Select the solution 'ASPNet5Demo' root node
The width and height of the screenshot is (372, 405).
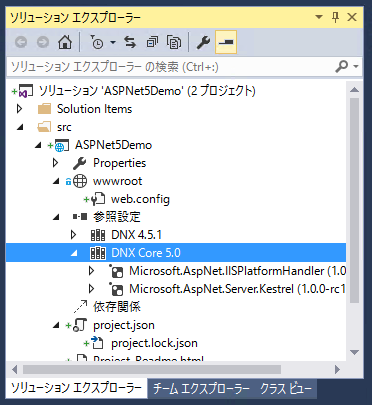point(147,91)
